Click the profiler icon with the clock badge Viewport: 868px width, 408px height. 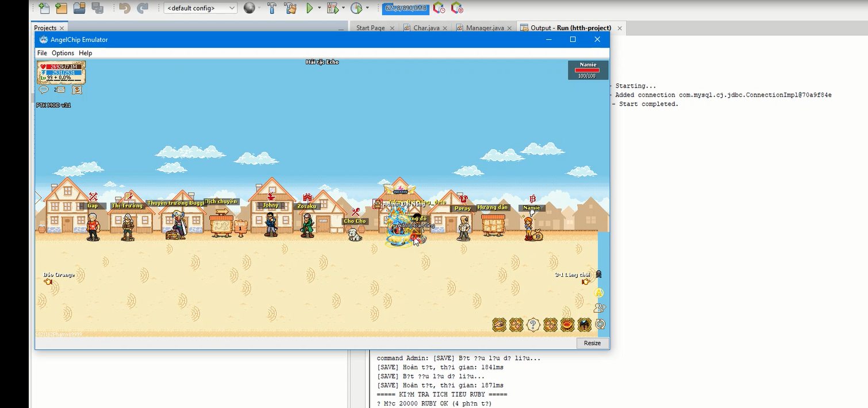pyautogui.click(x=439, y=8)
